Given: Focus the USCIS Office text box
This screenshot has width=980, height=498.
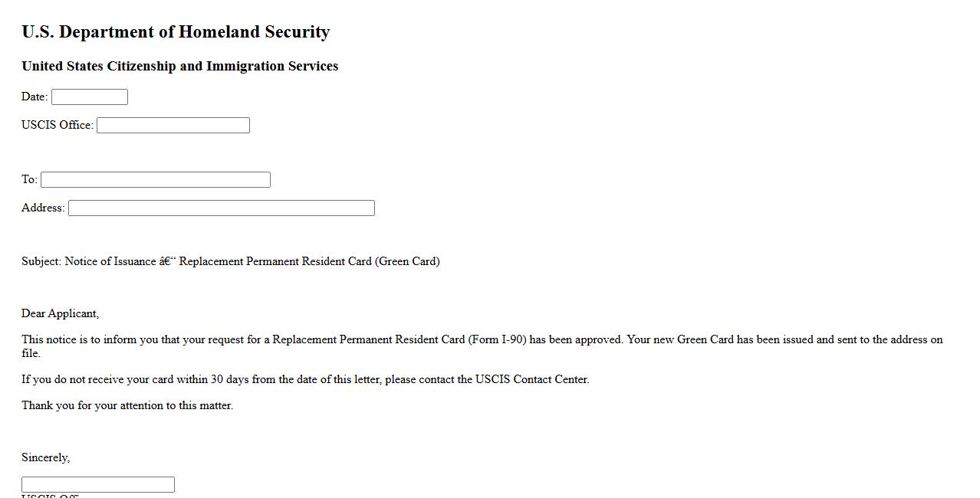Looking at the screenshot, I should click(173, 126).
